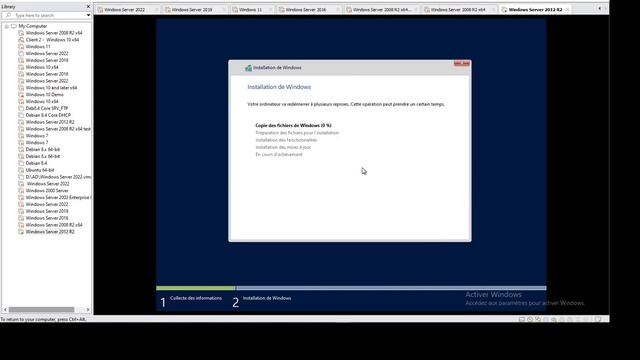Switch to the Windows Server 2016 tab
The width and height of the screenshot is (640, 360).
[305, 9]
